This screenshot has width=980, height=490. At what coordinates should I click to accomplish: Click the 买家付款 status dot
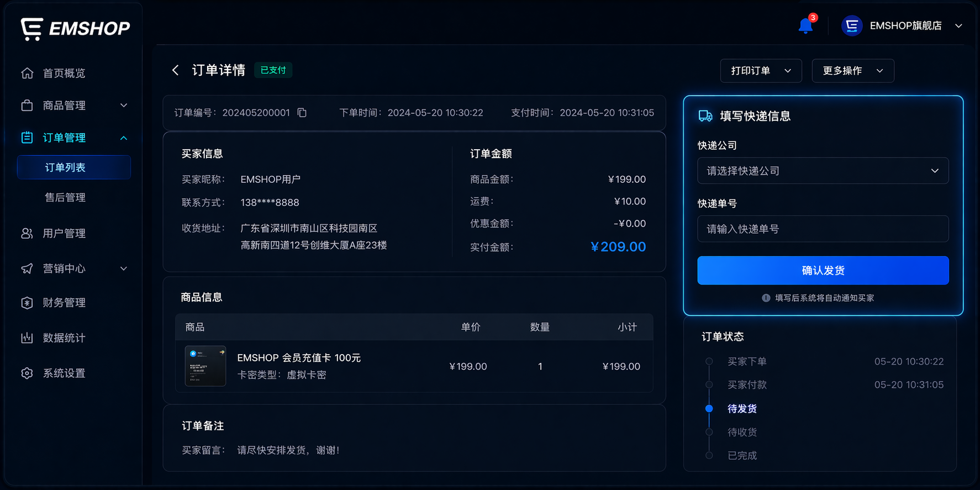[709, 384]
